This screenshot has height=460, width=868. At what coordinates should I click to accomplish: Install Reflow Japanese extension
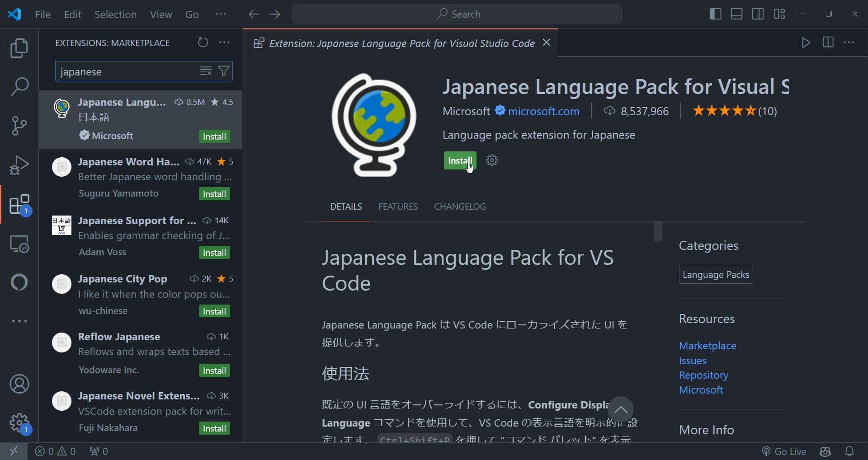pos(214,371)
